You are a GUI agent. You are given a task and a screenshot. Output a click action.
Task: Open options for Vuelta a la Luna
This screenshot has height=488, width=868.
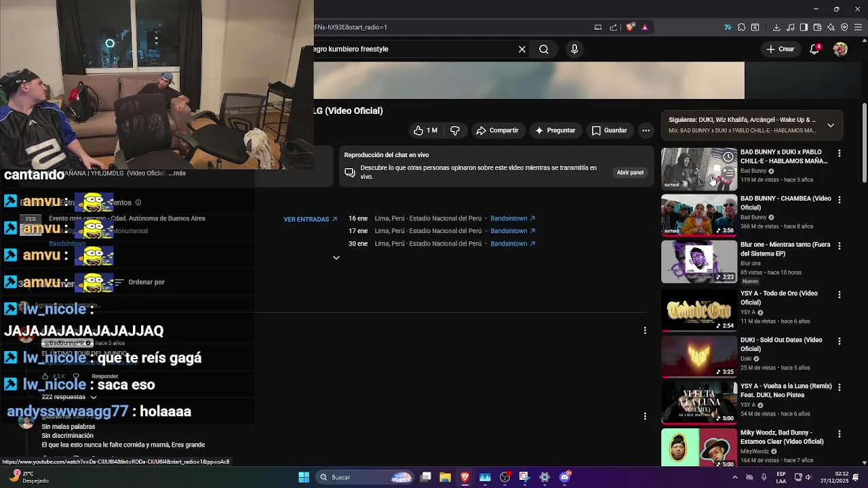pos(839,388)
